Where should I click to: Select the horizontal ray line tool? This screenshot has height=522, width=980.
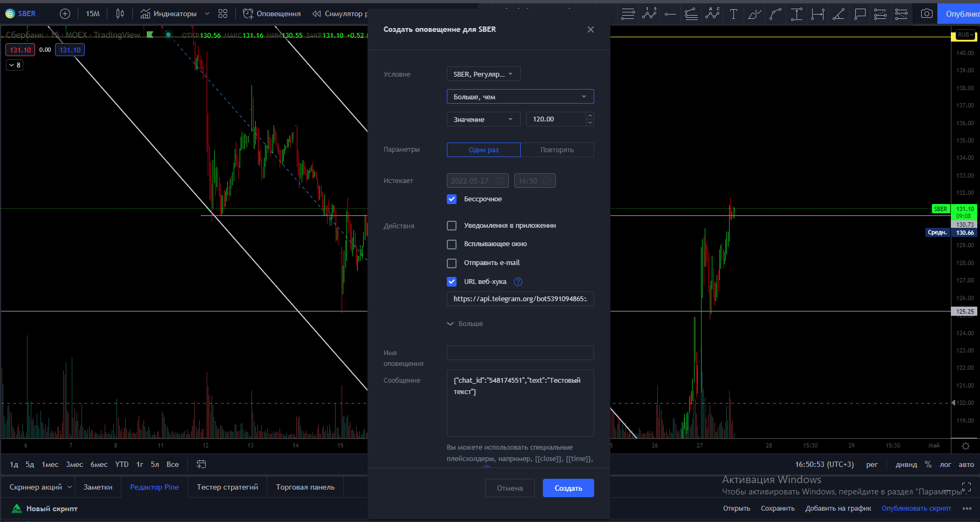(670, 14)
